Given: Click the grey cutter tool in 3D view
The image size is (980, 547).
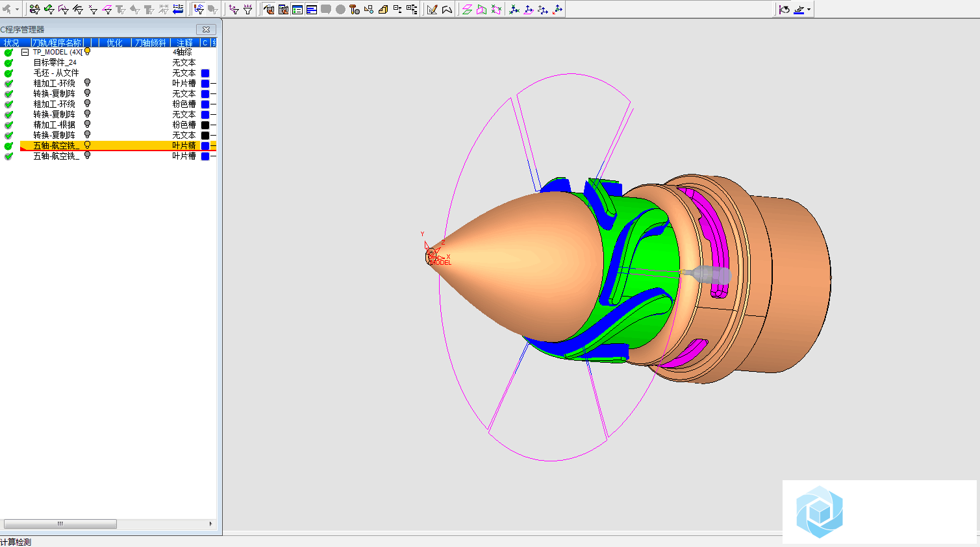Looking at the screenshot, I should coord(707,274).
